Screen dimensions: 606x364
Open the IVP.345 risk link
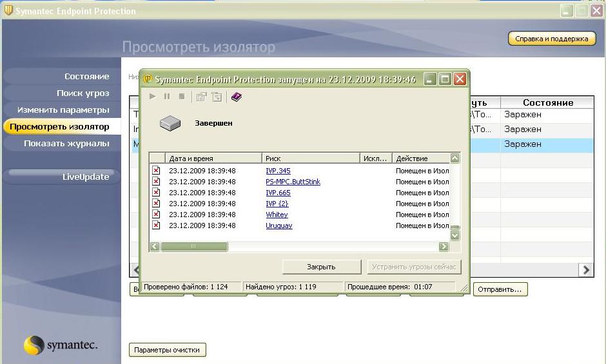[x=278, y=171]
